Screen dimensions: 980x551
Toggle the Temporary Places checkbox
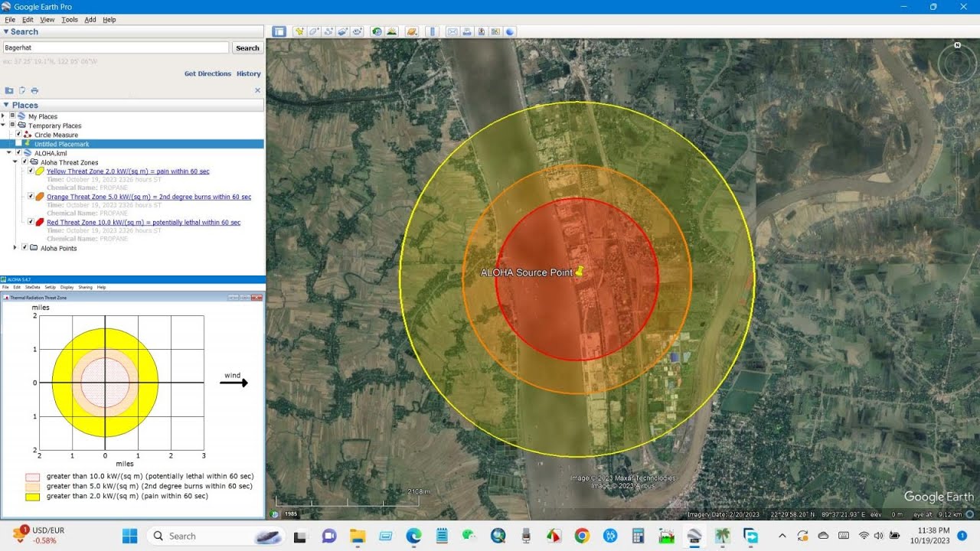12,125
